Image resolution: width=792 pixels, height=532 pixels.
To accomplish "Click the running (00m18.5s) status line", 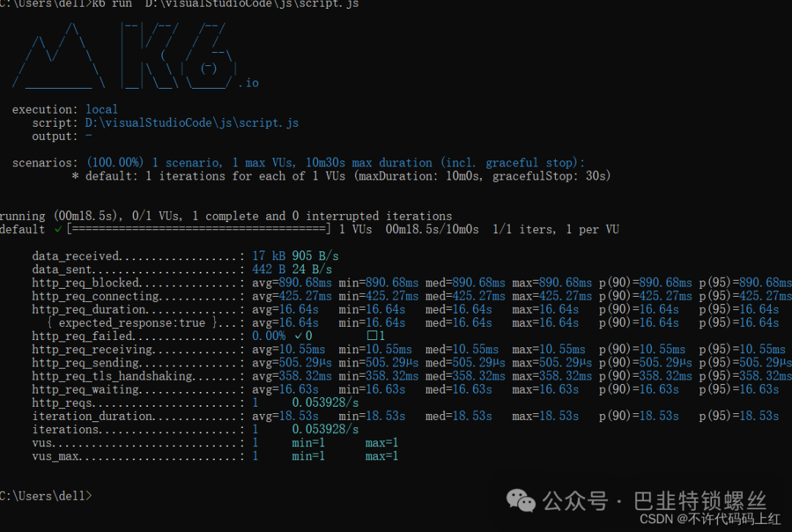I will 226,216.
